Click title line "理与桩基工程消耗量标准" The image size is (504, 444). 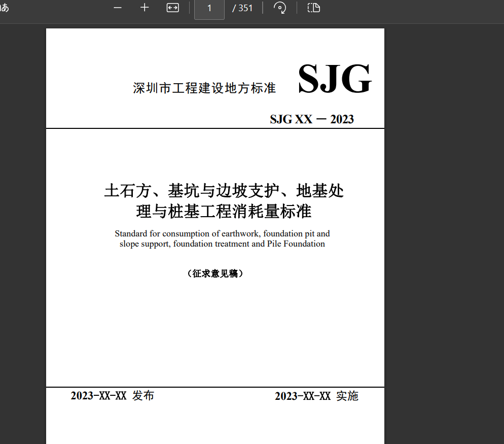pos(224,212)
